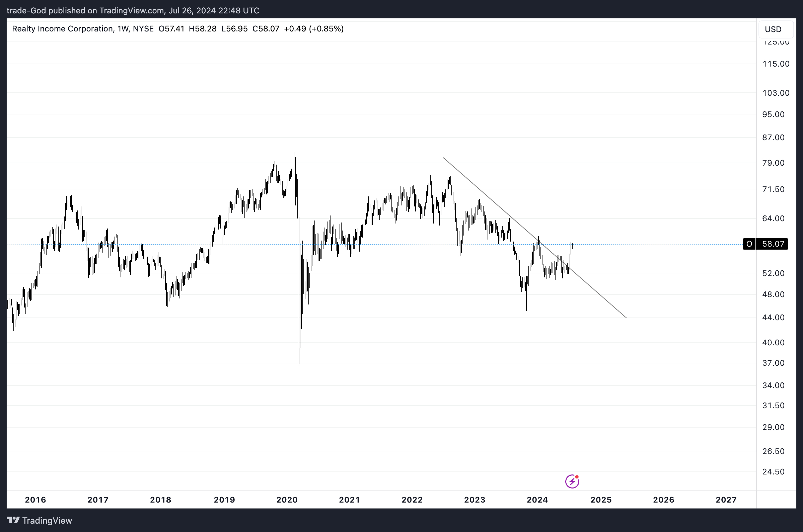Click the 2018 label on time axis
This screenshot has width=803, height=532.
pos(161,500)
